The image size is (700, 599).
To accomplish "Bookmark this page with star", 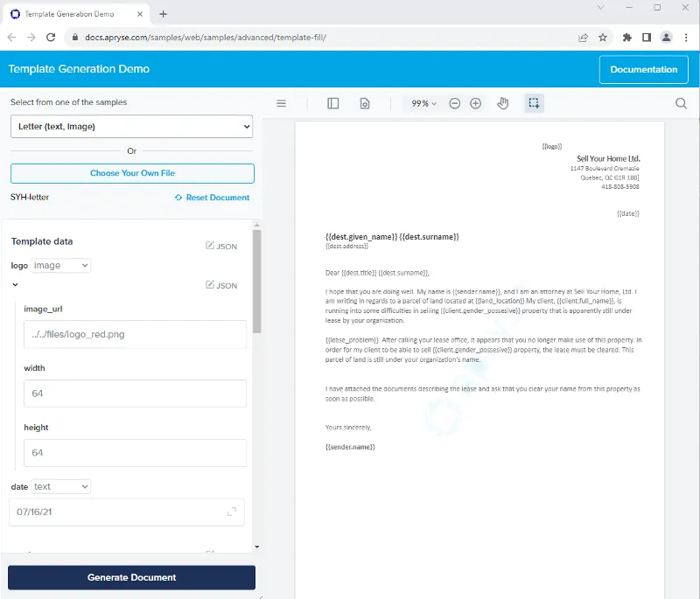I will click(x=603, y=38).
